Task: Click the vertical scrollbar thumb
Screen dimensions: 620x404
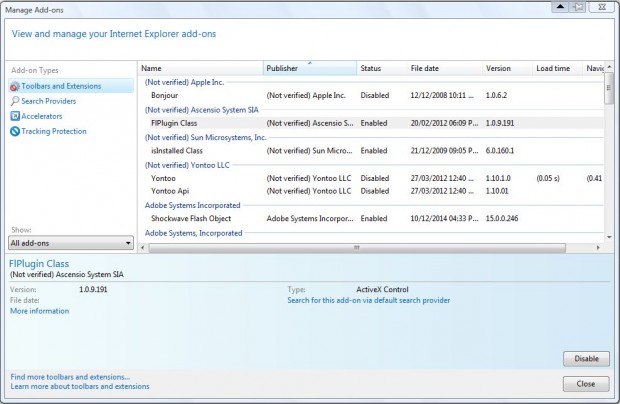Action: pyautogui.click(x=609, y=88)
